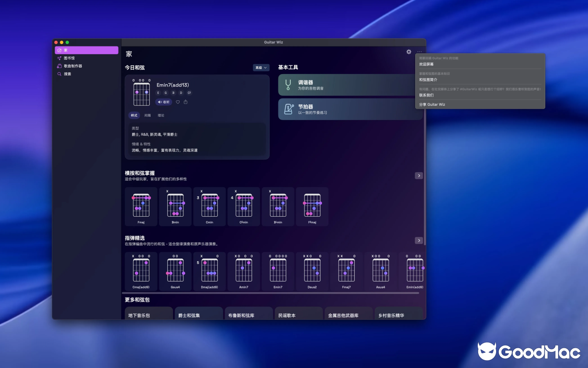Expand the 横按和弦掌握 section arrow

(x=418, y=176)
